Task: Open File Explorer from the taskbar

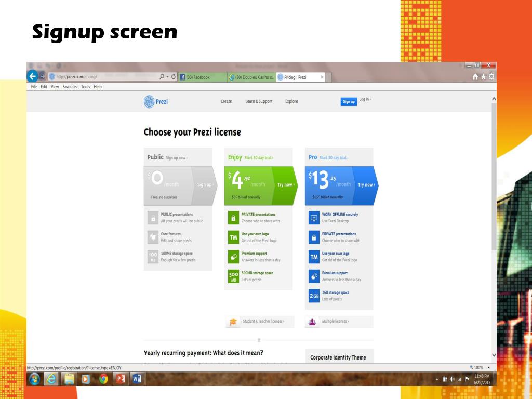Action: coord(69,379)
